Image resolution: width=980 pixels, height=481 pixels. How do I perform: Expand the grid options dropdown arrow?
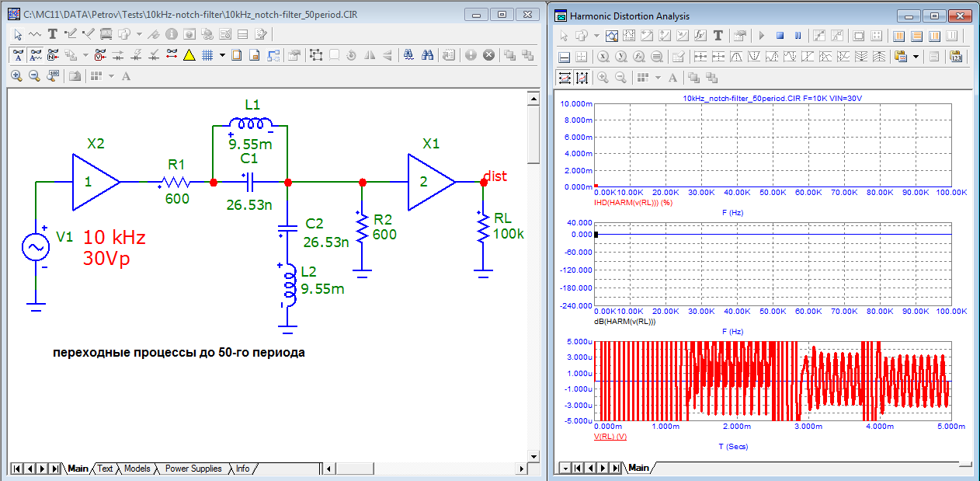click(222, 55)
